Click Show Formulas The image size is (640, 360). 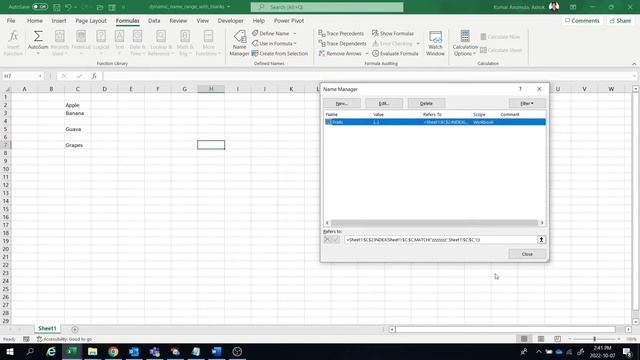pyautogui.click(x=393, y=33)
